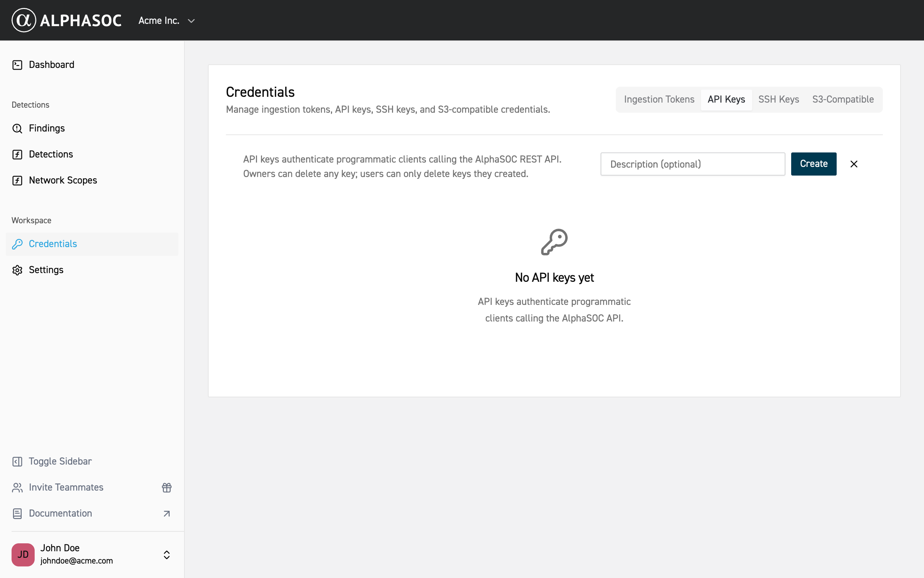This screenshot has height=578, width=924.
Task: Click the Toggle Sidebar panel icon
Action: [17, 462]
